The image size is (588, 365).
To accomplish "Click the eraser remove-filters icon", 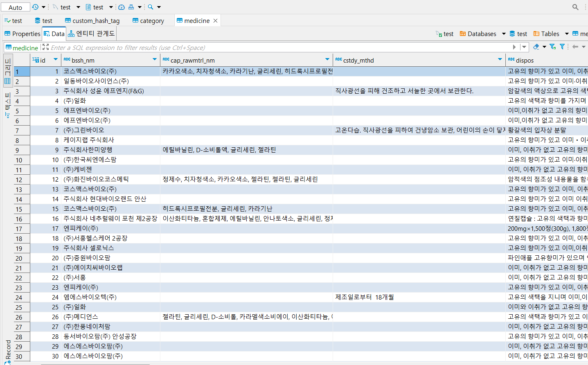I will point(536,47).
